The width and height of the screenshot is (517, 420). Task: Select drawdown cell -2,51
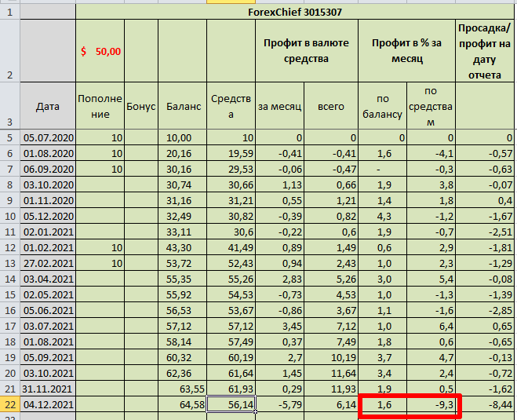coord(485,232)
